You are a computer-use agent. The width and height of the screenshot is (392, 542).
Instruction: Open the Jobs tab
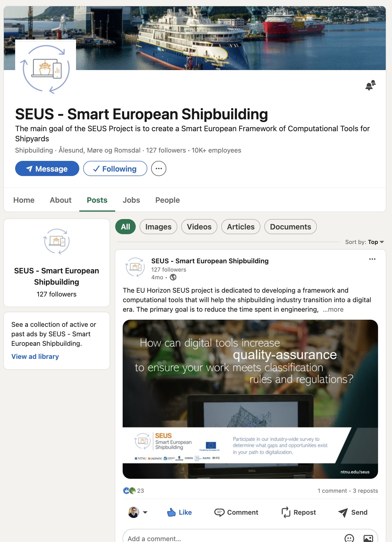pos(131,200)
